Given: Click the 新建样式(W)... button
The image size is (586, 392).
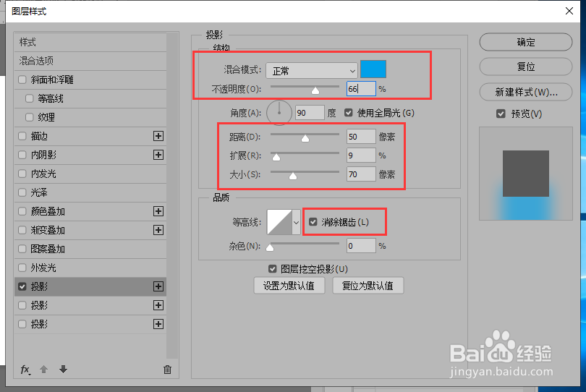Looking at the screenshot, I should 525,92.
